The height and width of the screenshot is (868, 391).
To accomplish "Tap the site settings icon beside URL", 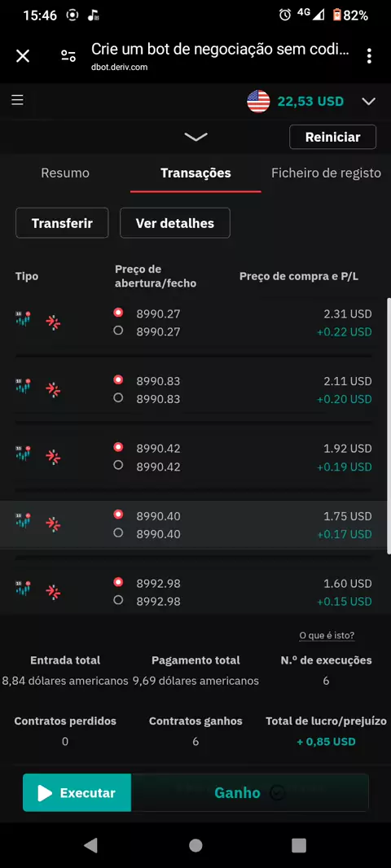I will pos(68,55).
